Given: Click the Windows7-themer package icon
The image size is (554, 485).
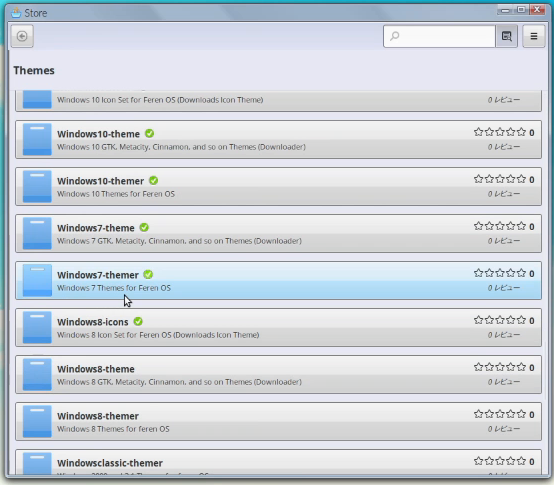Looking at the screenshot, I should [37, 280].
